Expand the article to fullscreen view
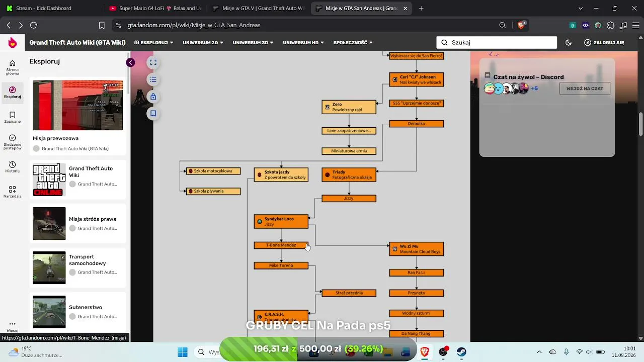The image size is (644, 362). (153, 63)
